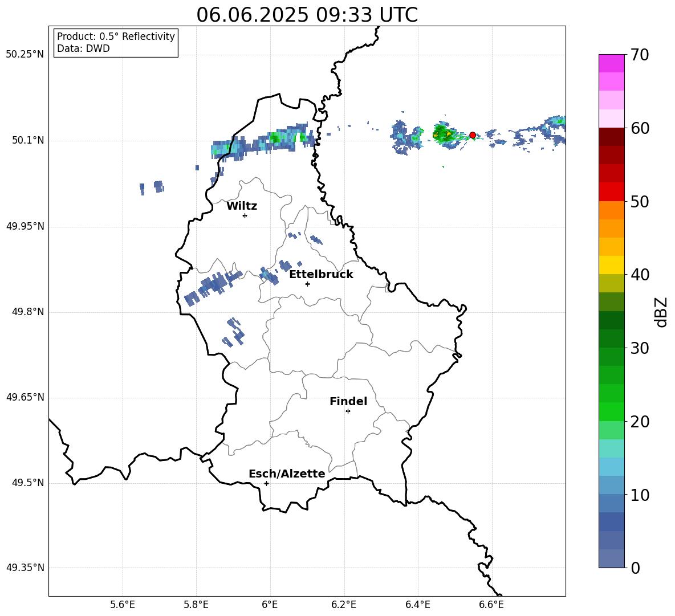Click the 50.25°N latitude label
The width and height of the screenshot is (675, 616).
25,55
